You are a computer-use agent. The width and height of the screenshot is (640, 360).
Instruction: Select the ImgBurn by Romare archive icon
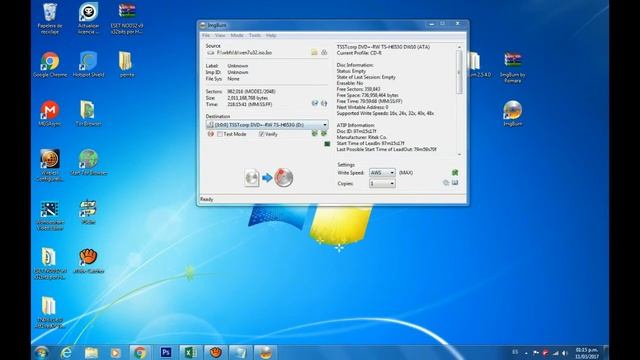click(x=513, y=67)
